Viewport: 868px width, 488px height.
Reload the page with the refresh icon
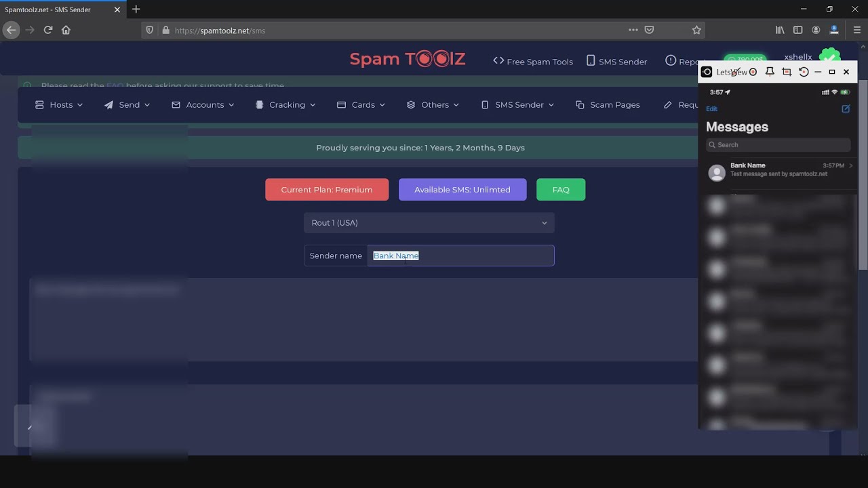coord(48,30)
